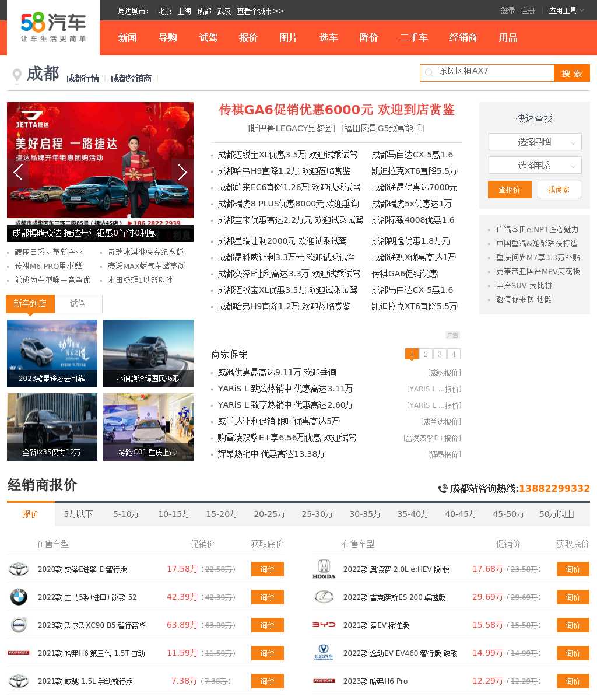Screen dimensions: 597x700
Task: Click the BYD brand logo
Action: click(324, 625)
